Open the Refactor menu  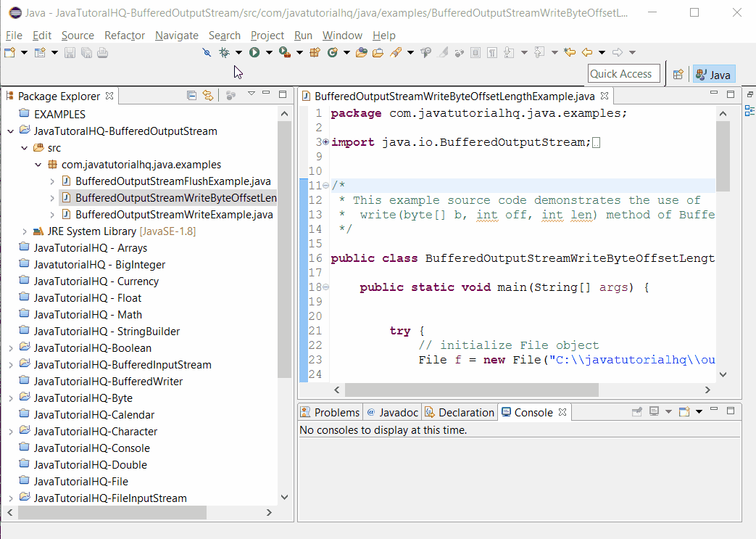pos(124,35)
